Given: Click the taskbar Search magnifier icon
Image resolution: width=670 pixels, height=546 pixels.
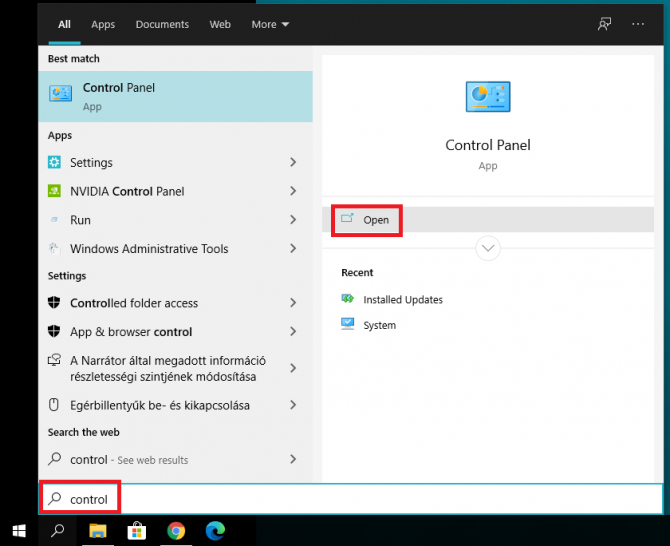Looking at the screenshot, I should 57,531.
